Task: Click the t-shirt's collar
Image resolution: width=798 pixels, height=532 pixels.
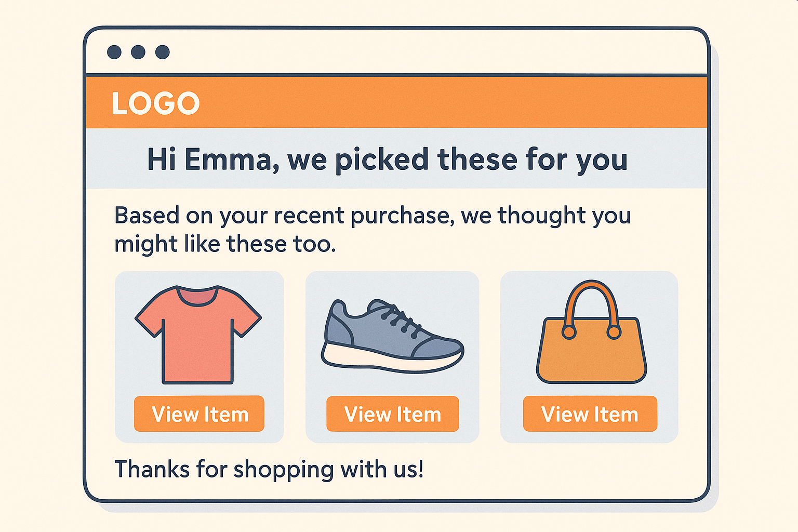Action: click(x=196, y=295)
